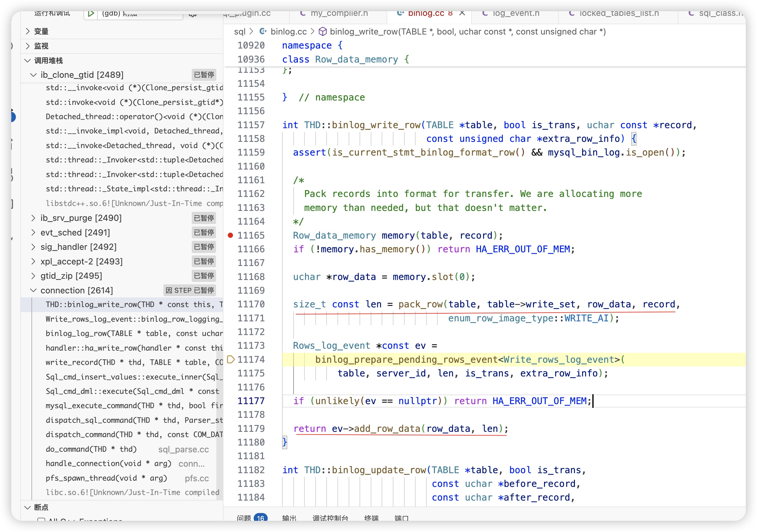Select the handle_connection stack frame

coord(108,464)
